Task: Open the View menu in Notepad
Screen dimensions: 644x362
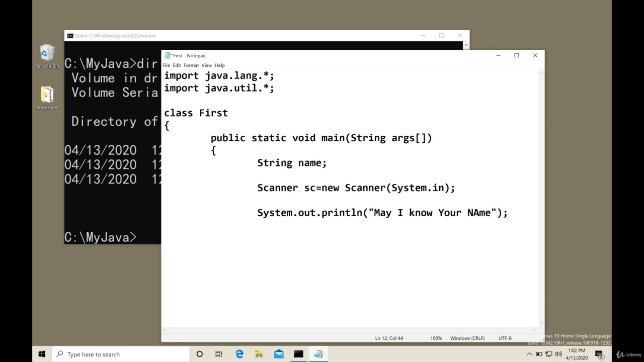Action: 206,65
